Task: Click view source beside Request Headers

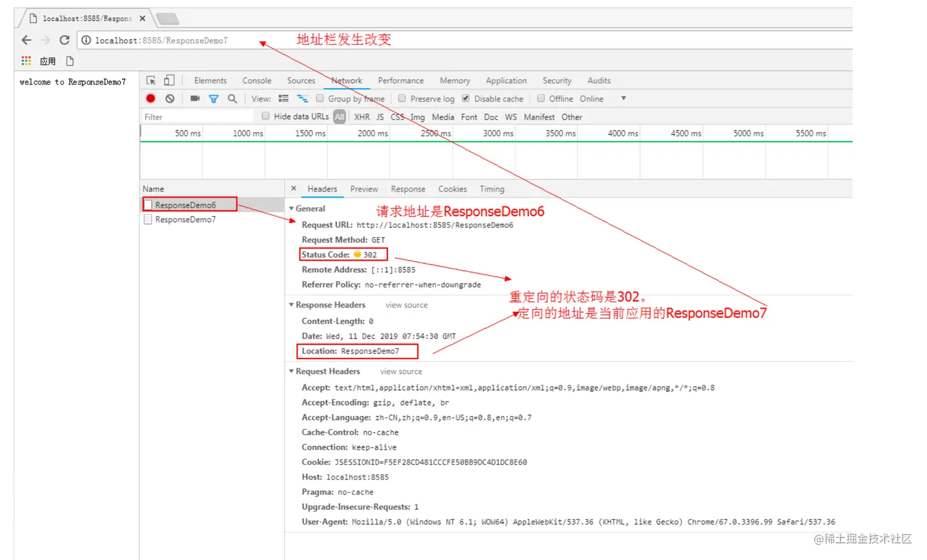Action: point(401,371)
